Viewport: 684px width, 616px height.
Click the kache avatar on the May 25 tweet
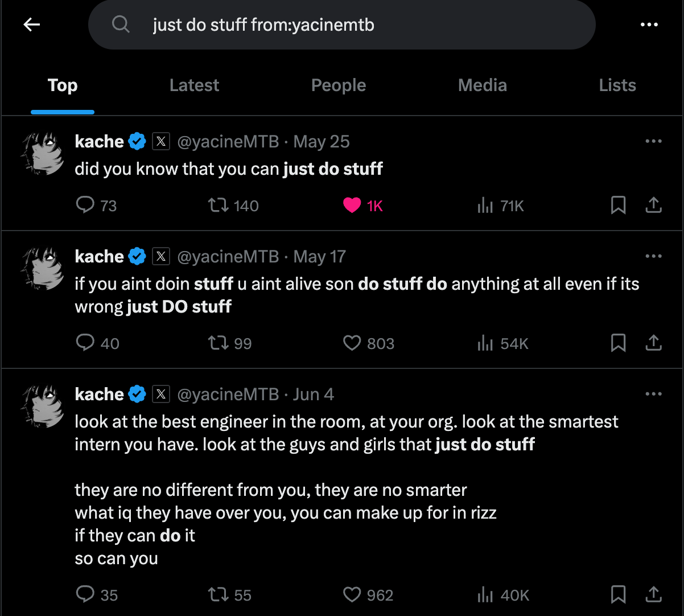[x=42, y=153]
